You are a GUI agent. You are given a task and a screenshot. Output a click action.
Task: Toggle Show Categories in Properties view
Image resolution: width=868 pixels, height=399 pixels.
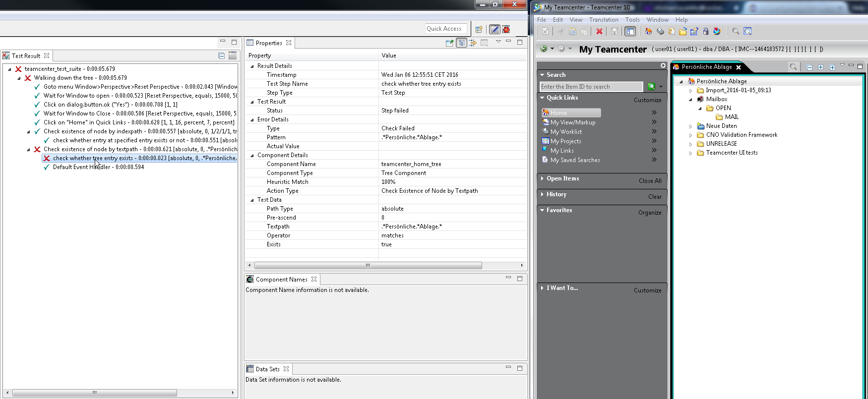pyautogui.click(x=462, y=43)
